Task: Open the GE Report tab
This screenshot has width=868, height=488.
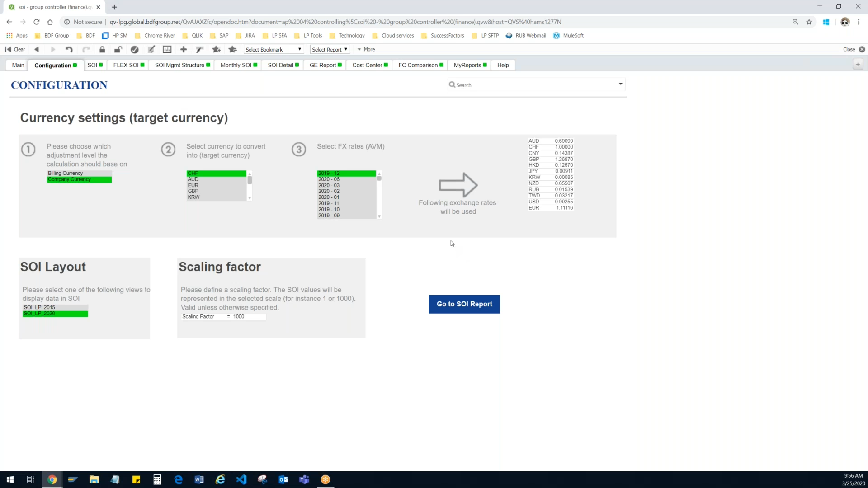Action: (325, 65)
